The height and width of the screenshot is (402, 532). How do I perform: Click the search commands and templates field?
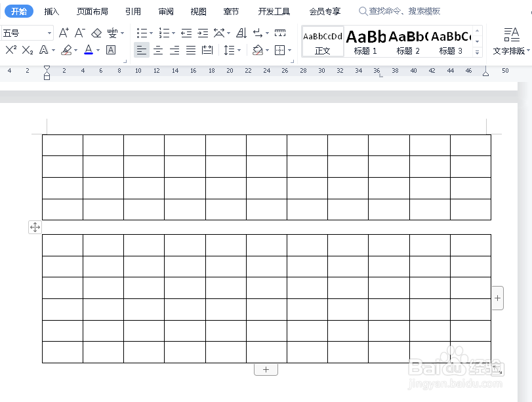399,11
